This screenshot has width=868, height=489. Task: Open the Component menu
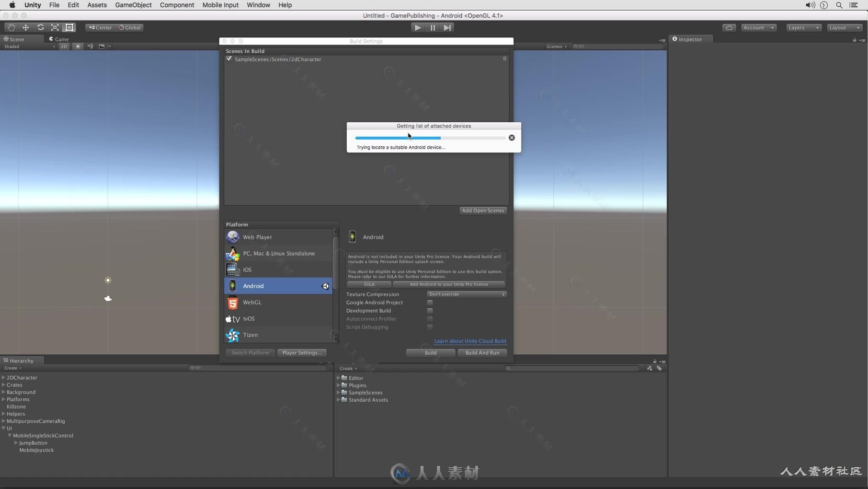tap(177, 5)
